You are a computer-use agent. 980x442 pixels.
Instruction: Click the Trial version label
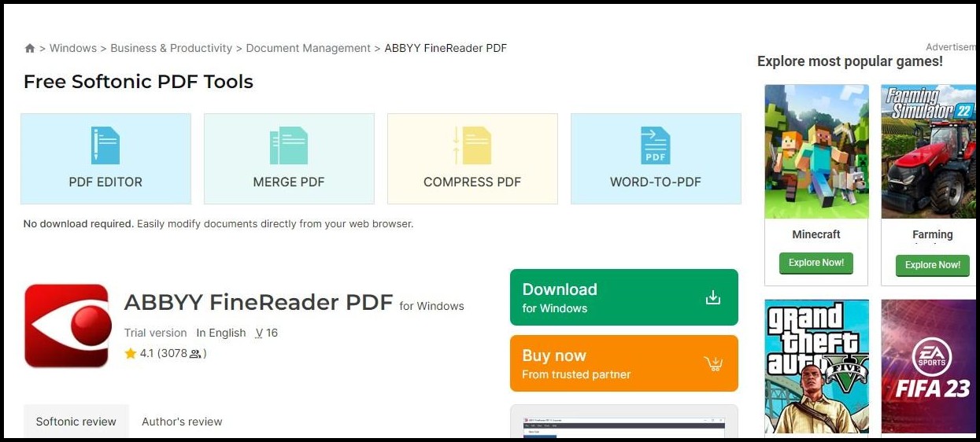click(156, 333)
